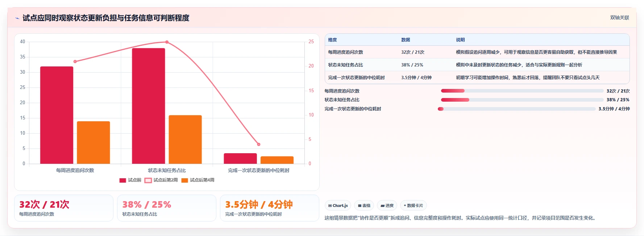
Task: Select the 进度 tag chip
Action: (387, 206)
